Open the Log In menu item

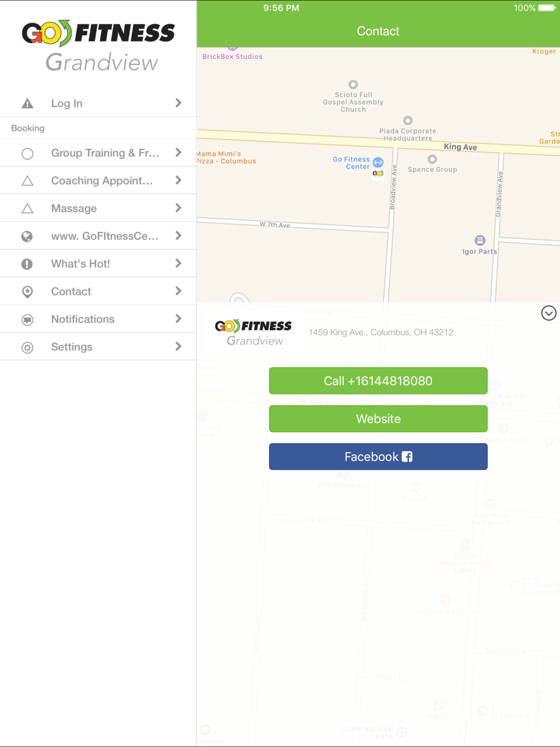point(98,103)
